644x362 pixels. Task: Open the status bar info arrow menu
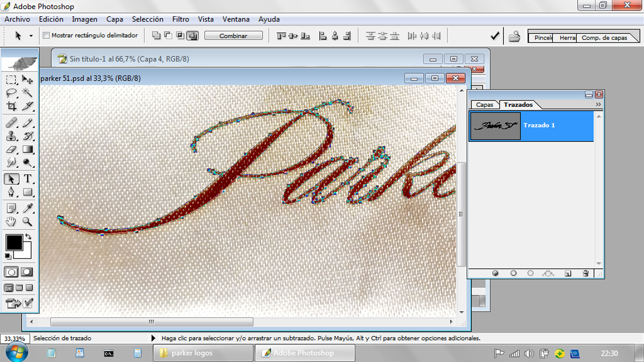153,338
